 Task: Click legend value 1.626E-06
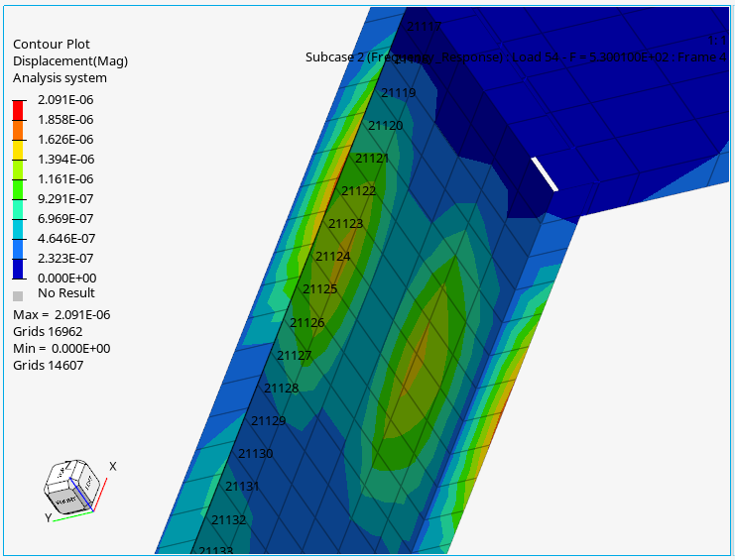[65, 139]
